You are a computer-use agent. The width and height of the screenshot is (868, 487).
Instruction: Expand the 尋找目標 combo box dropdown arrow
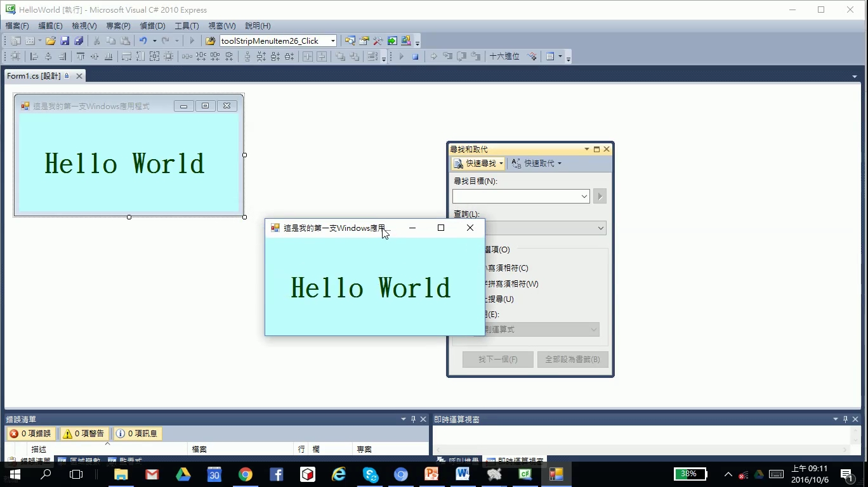[x=584, y=197]
